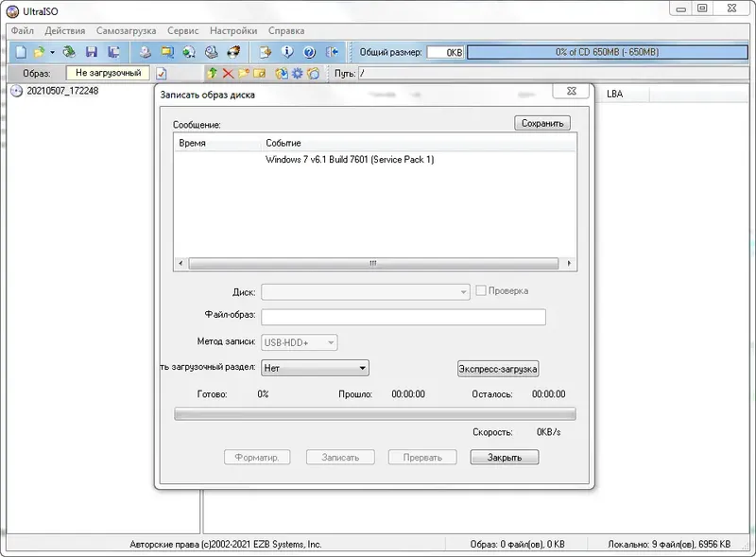Image resolution: width=756 pixels, height=557 pixels.
Task: Click the Exit door arrow icon
Action: click(332, 52)
